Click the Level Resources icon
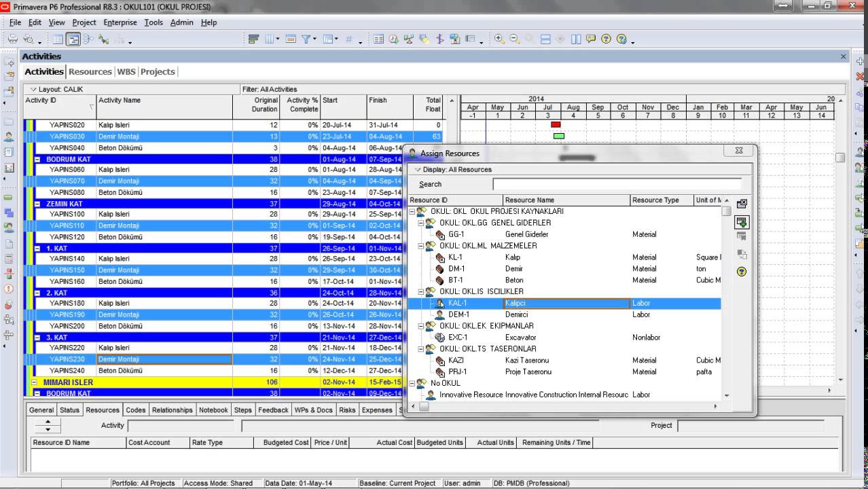The width and height of the screenshot is (868, 489). click(x=409, y=39)
